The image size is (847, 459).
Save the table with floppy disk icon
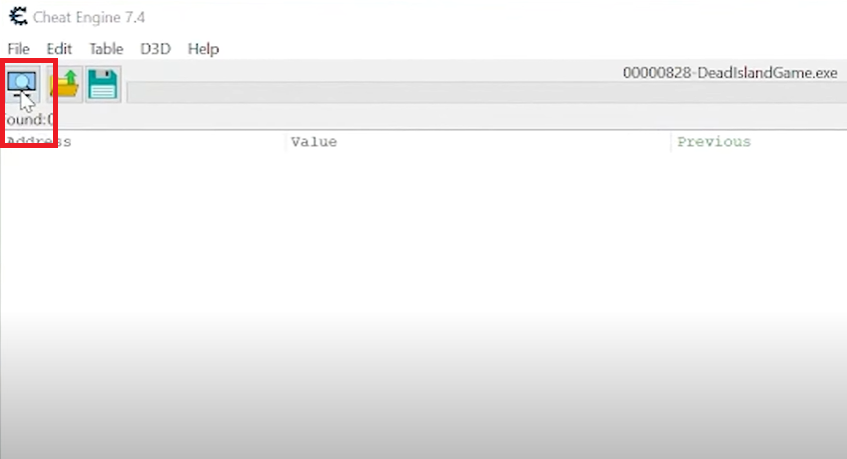[103, 84]
